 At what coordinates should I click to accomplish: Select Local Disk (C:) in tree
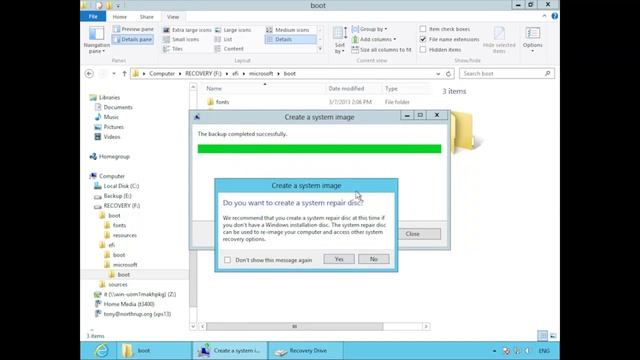point(121,186)
